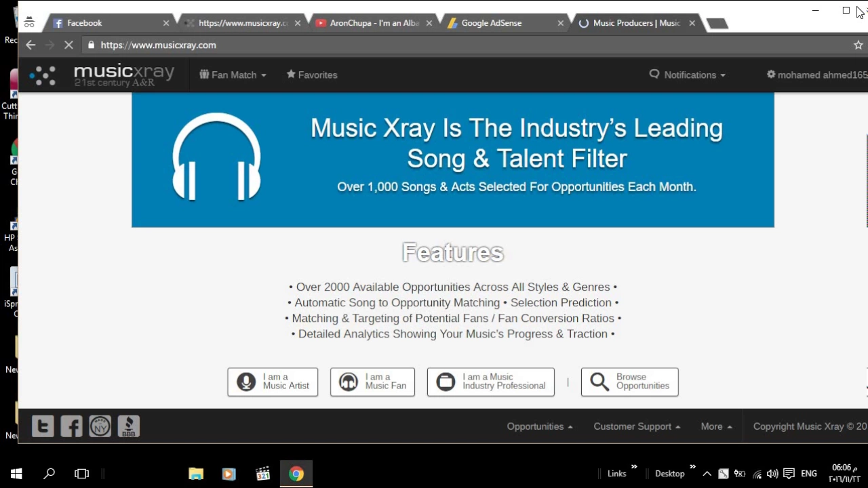Bookmark this page with the star icon

(x=858, y=45)
